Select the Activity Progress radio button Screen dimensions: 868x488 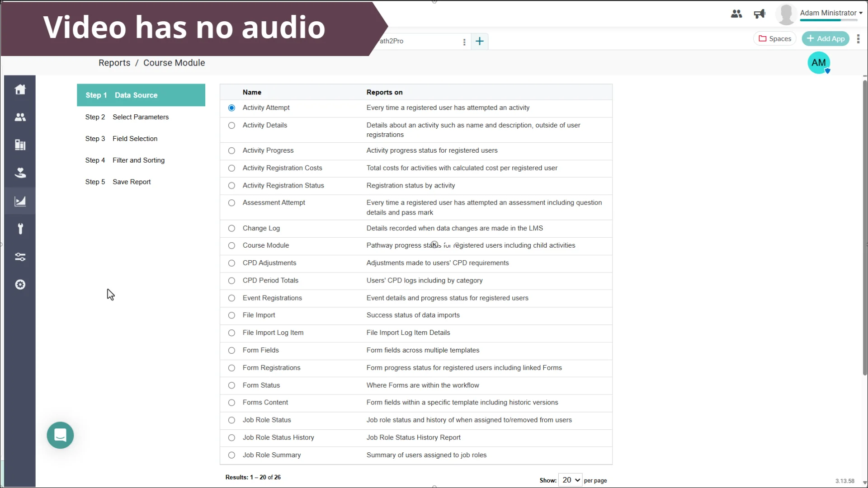pyautogui.click(x=231, y=151)
